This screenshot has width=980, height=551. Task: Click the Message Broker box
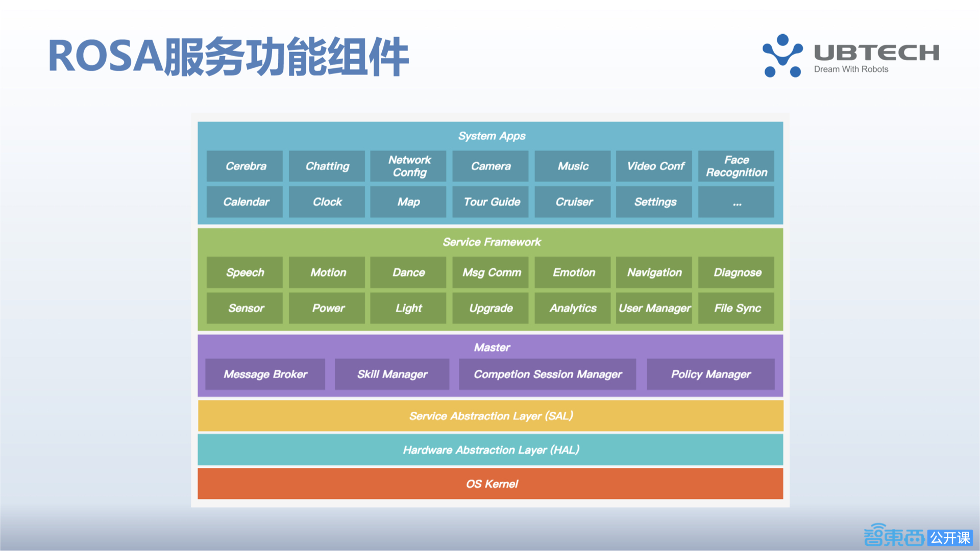265,374
